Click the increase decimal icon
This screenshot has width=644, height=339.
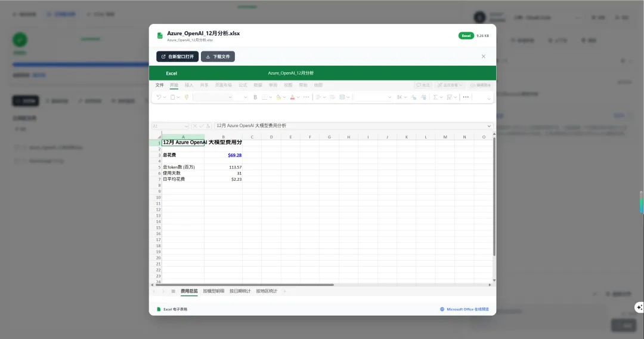pos(423,97)
